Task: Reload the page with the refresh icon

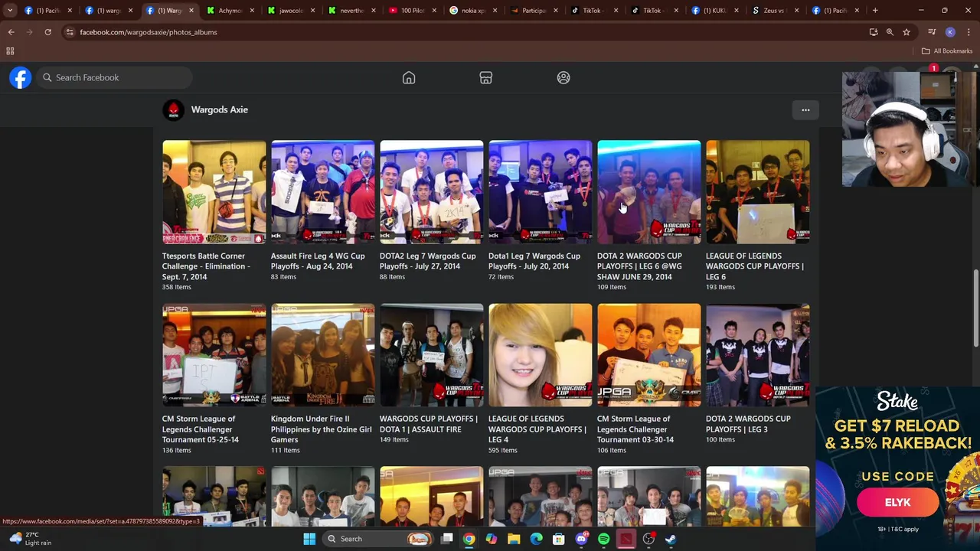Action: coord(47,32)
